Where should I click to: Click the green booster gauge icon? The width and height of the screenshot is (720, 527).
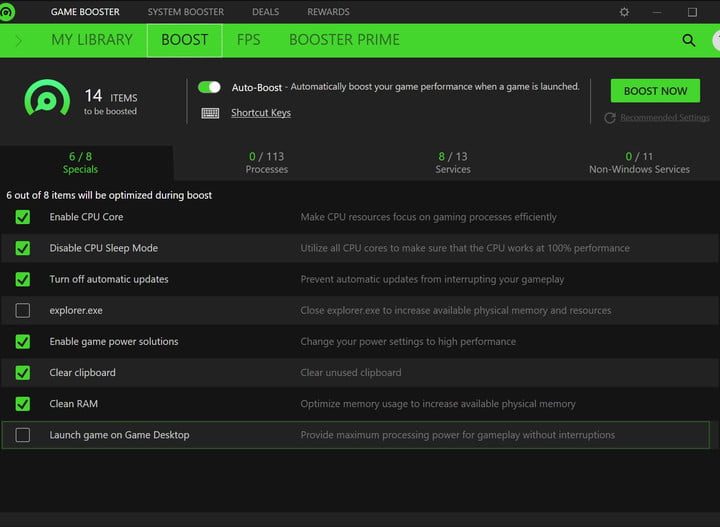[47, 99]
